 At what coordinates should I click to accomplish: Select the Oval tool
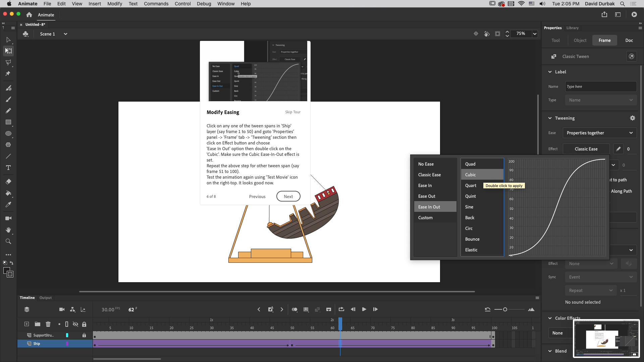[x=8, y=133]
